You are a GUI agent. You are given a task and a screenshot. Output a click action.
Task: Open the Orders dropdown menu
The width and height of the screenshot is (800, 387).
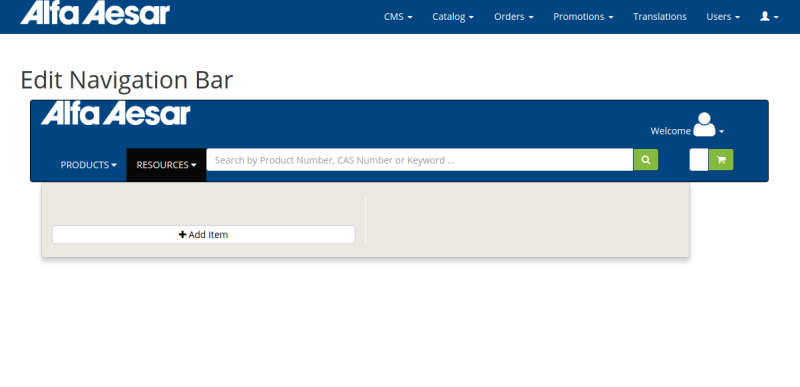pos(513,17)
